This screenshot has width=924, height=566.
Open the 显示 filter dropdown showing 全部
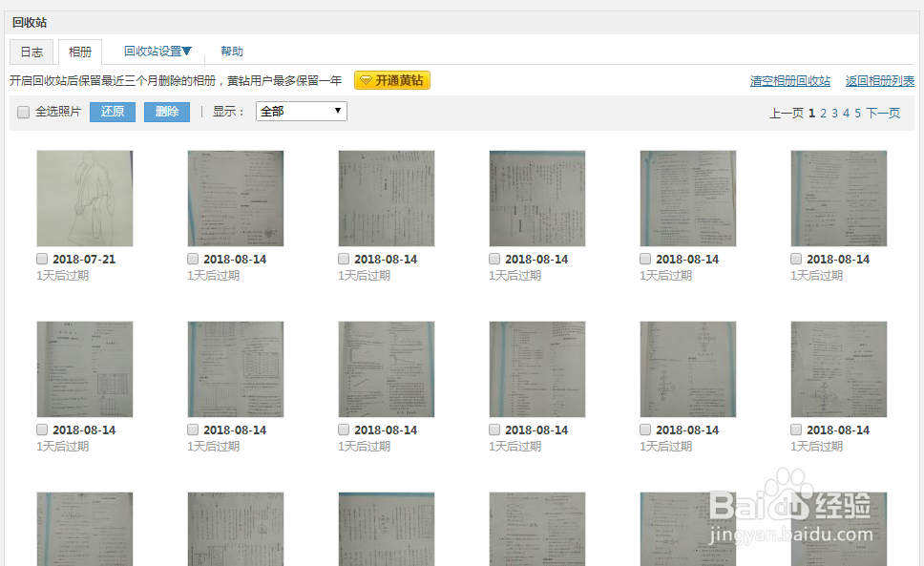301,112
